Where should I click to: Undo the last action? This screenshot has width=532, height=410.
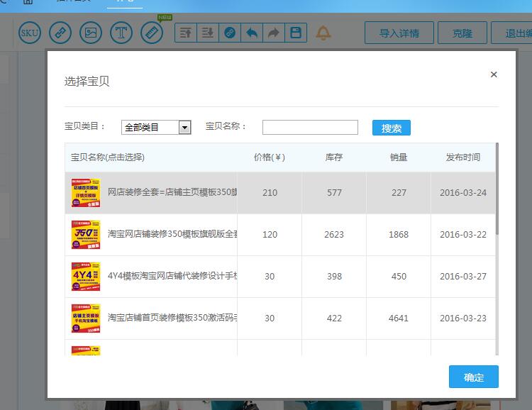[252, 33]
